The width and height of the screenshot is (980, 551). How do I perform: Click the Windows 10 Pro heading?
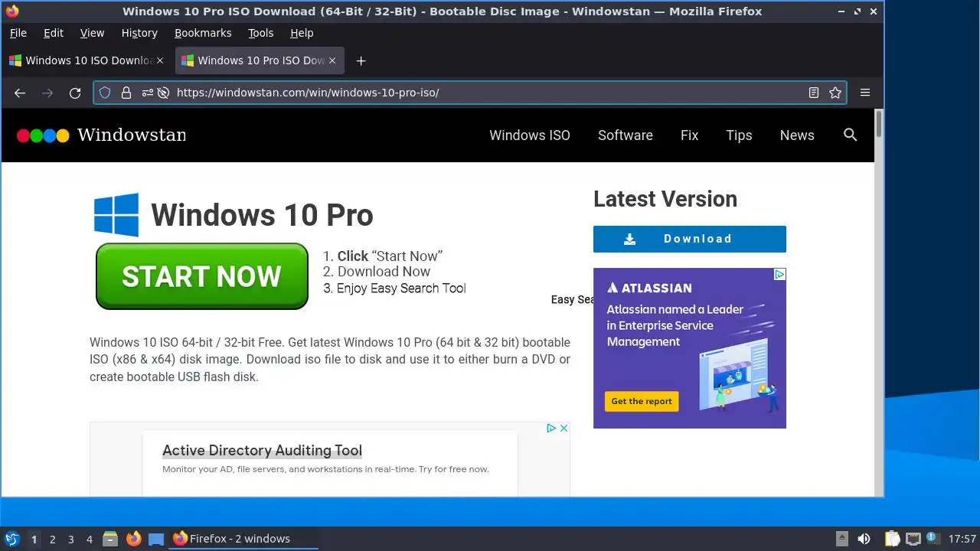click(x=262, y=215)
